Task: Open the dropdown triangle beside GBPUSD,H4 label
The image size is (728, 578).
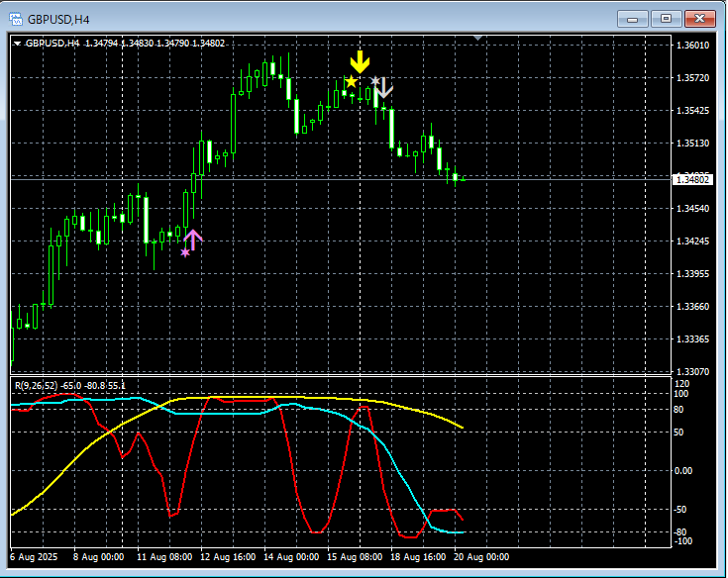Action: [18, 43]
